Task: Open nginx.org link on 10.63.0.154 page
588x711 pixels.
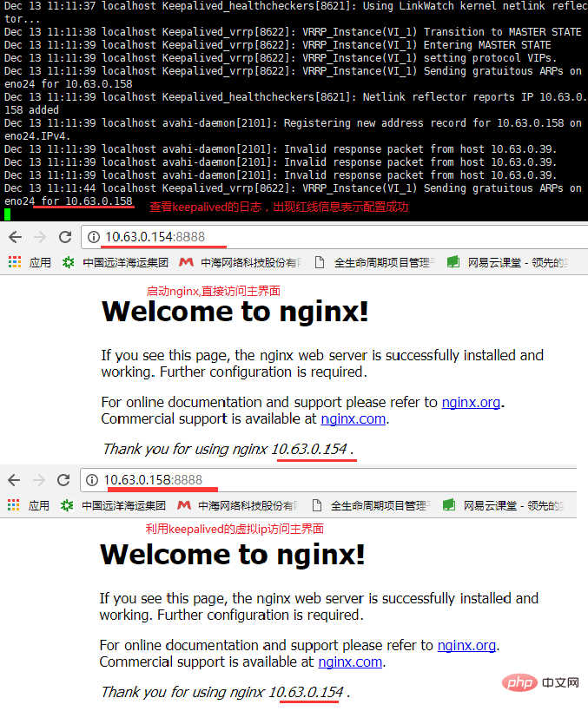Action: (471, 402)
